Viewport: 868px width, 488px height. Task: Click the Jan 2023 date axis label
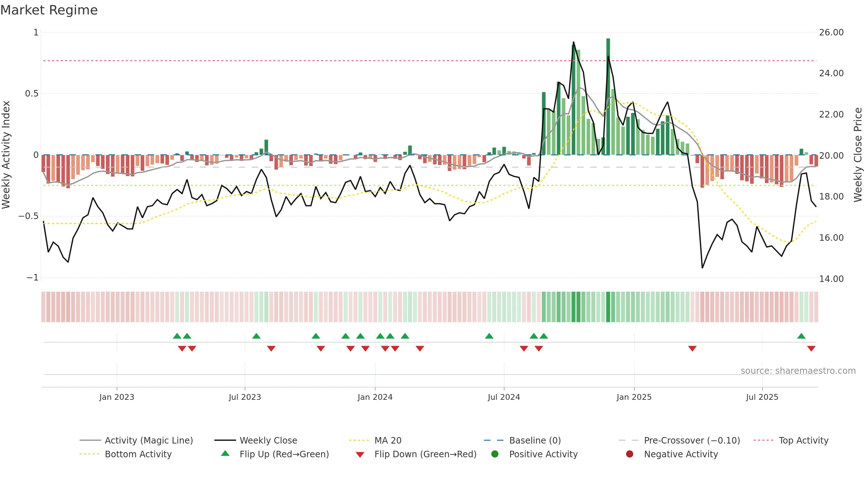coord(117,397)
